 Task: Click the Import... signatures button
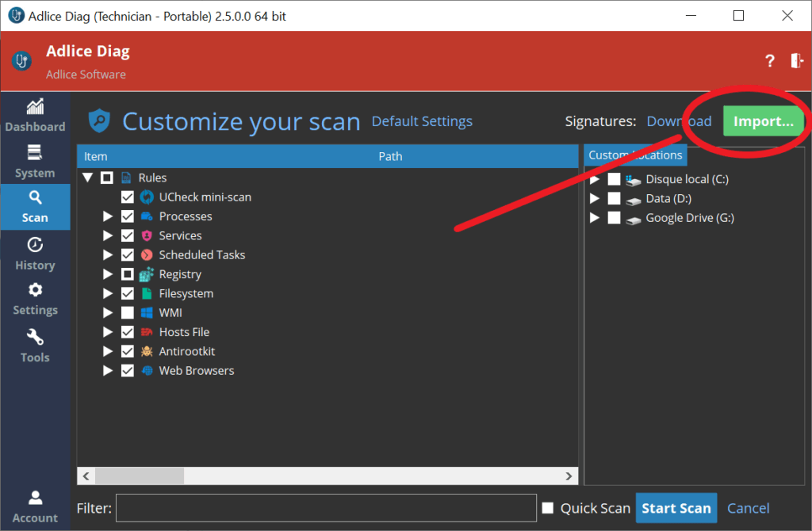pyautogui.click(x=763, y=121)
